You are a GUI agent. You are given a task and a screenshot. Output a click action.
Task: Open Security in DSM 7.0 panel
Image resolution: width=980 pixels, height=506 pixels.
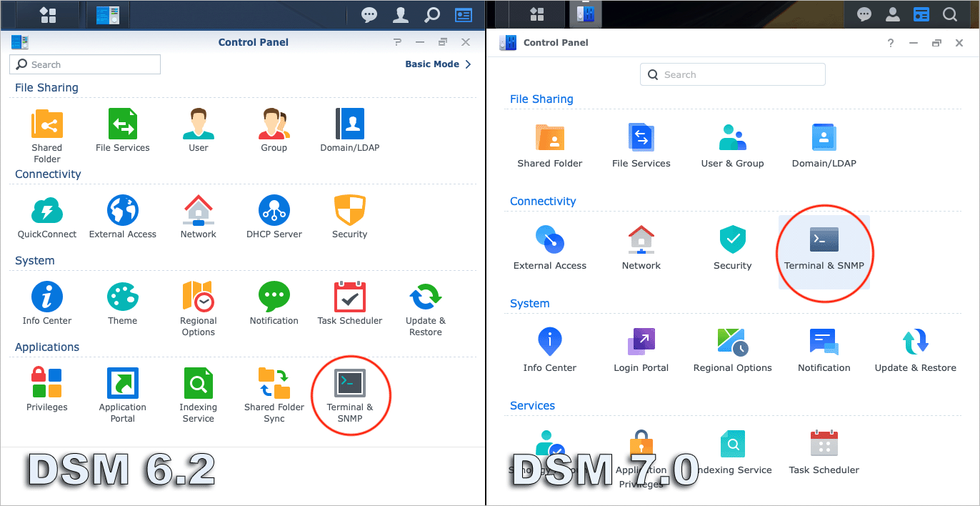[x=733, y=248]
